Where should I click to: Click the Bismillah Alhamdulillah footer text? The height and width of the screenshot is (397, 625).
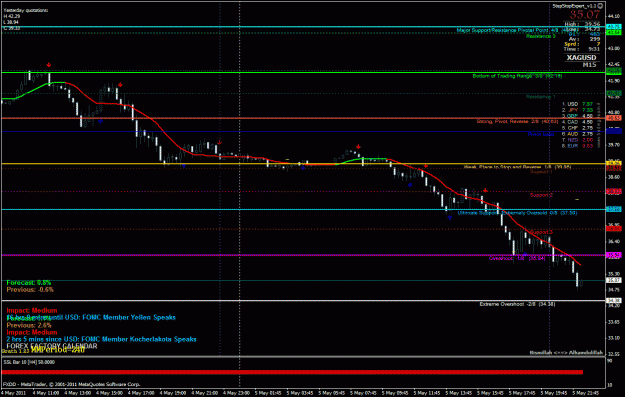pos(566,353)
